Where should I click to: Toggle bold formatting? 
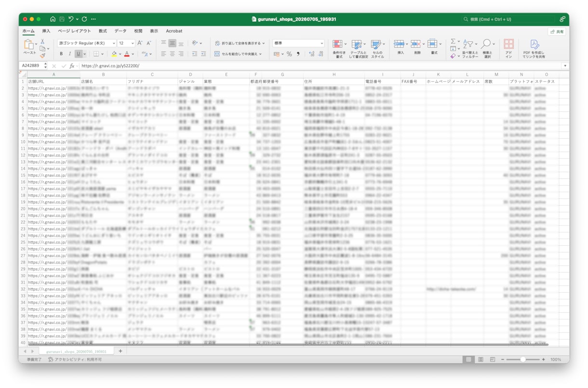[x=61, y=54]
